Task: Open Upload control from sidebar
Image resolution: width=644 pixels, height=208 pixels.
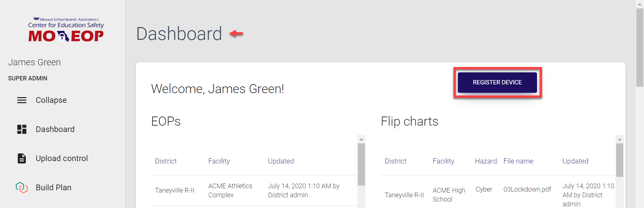Action: coord(62,158)
